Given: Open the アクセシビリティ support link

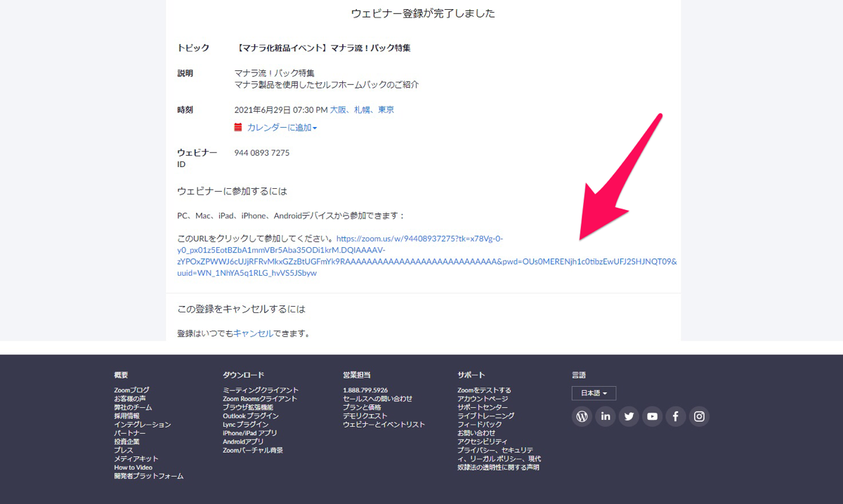Looking at the screenshot, I should (x=483, y=442).
